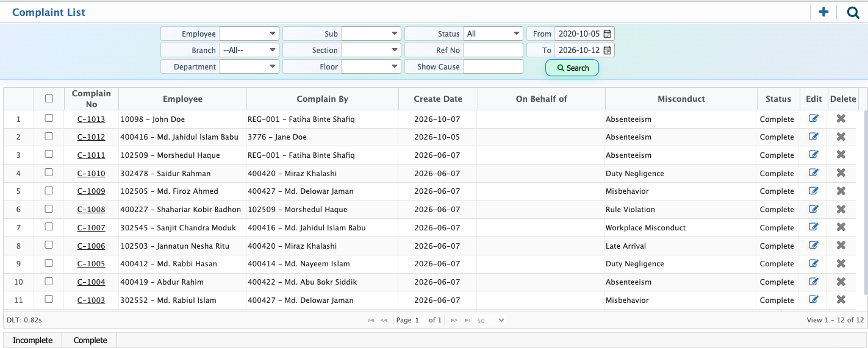Open the To date calendar picker

pyautogui.click(x=608, y=50)
